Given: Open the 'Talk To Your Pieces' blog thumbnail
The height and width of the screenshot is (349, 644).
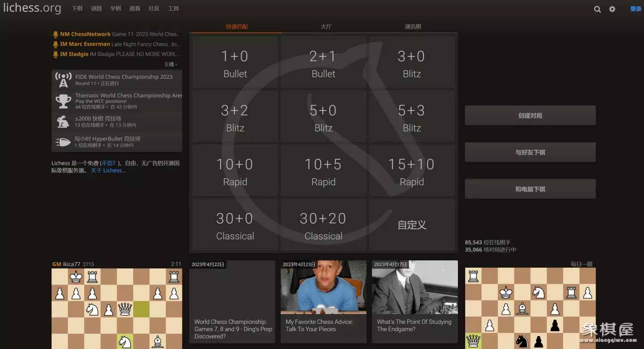Looking at the screenshot, I should tap(323, 287).
